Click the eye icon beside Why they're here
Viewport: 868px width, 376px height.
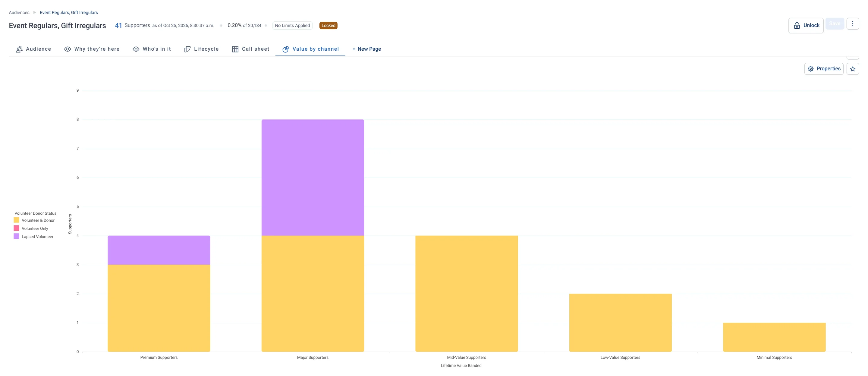[68, 49]
